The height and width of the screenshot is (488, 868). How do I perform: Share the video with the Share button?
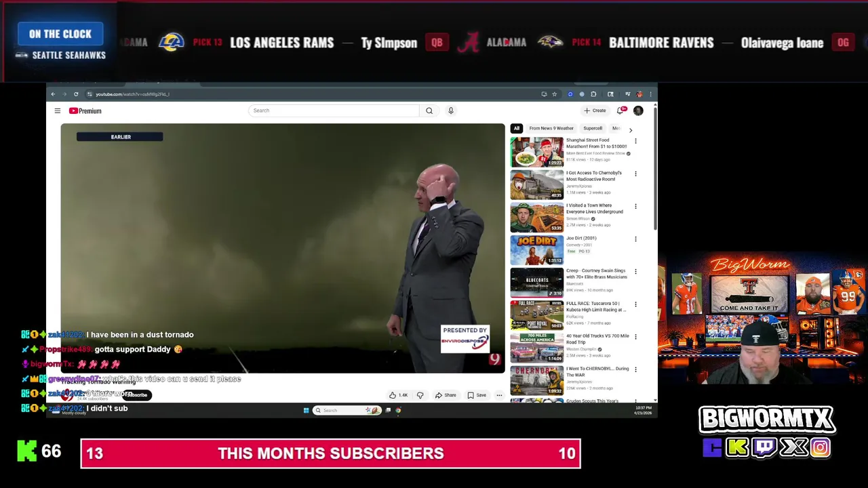(446, 395)
